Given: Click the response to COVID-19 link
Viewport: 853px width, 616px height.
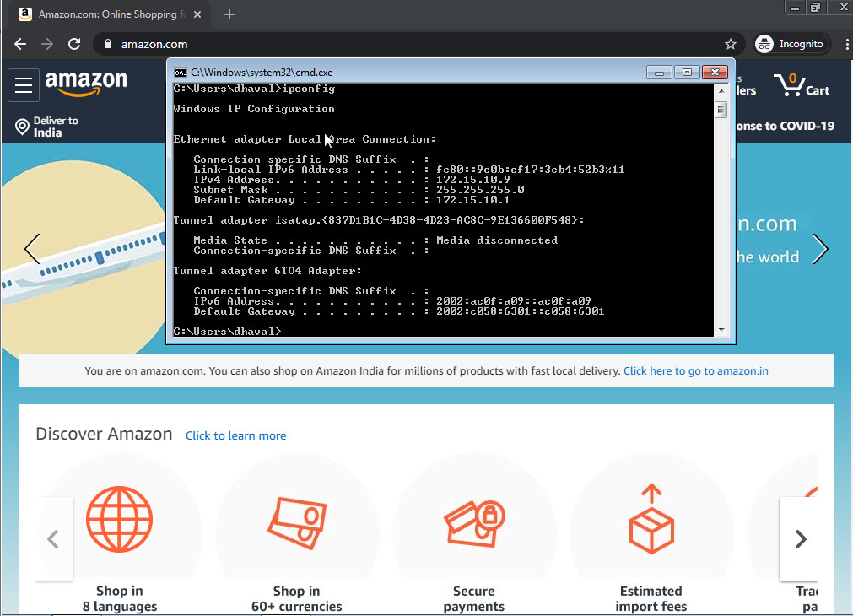Looking at the screenshot, I should (785, 127).
